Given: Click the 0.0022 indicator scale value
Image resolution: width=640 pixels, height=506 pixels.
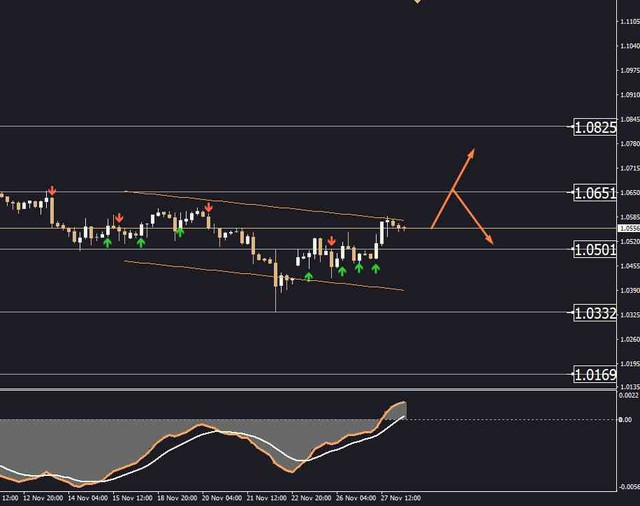Looking at the screenshot, I should point(629,395).
